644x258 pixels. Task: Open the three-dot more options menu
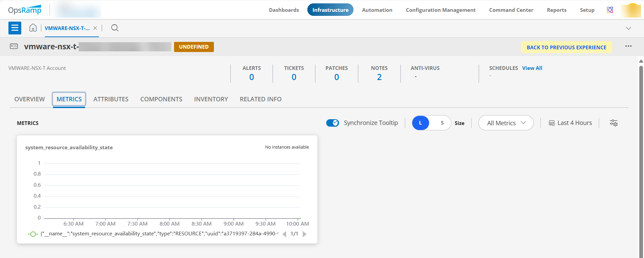coord(628,46)
